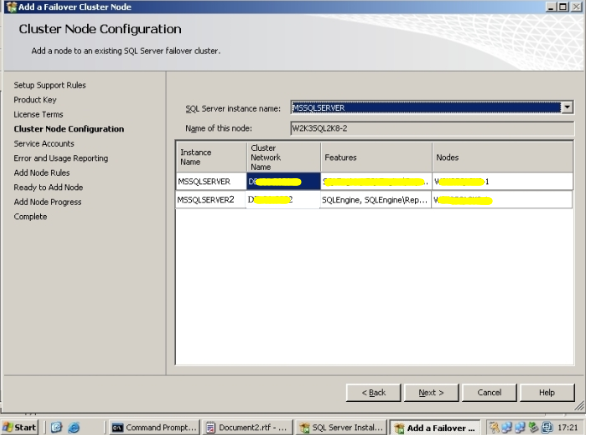
Task: Open SQL Server instance name dropdown arrow
Action: (x=567, y=107)
